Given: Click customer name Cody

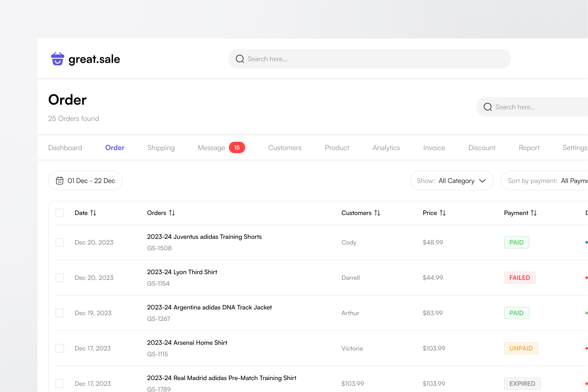Looking at the screenshot, I should tap(349, 242).
